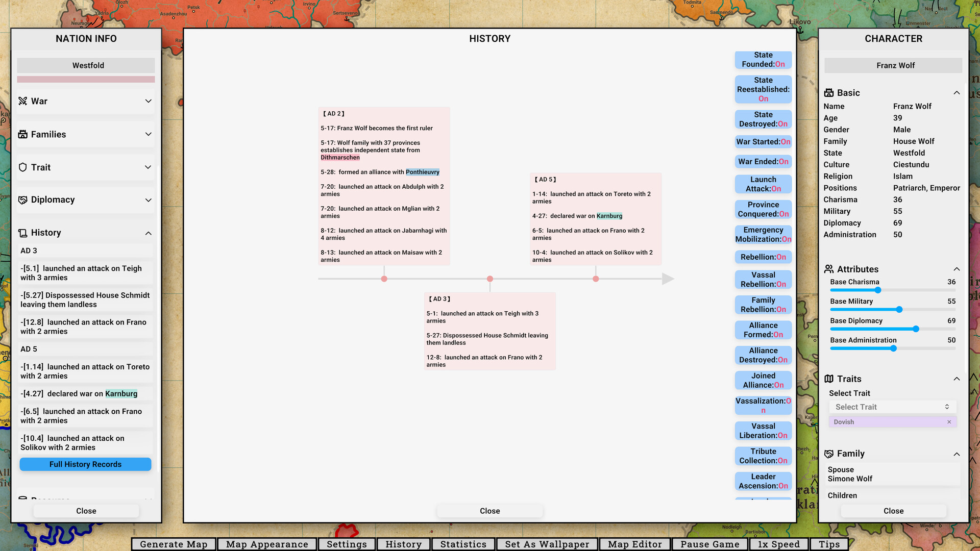Adjust the Base Charisma slider
The width and height of the screenshot is (980, 551).
878,290
